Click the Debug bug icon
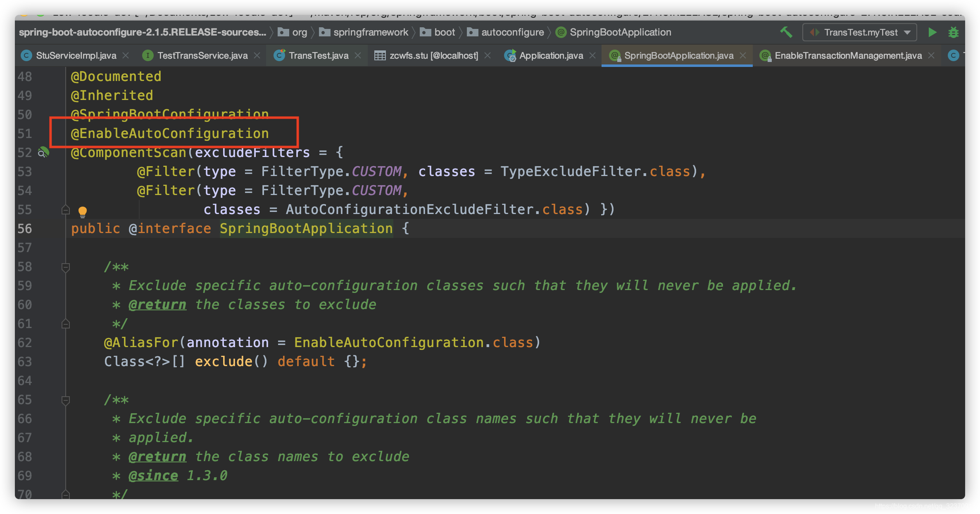The width and height of the screenshot is (980, 514). pos(954,32)
